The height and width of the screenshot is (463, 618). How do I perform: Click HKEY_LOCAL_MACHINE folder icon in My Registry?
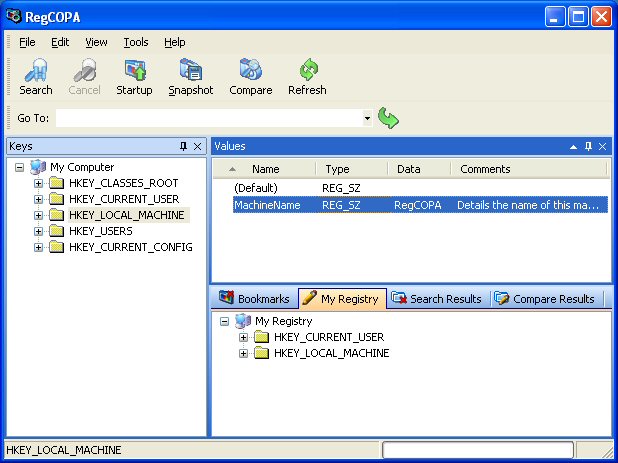262,353
